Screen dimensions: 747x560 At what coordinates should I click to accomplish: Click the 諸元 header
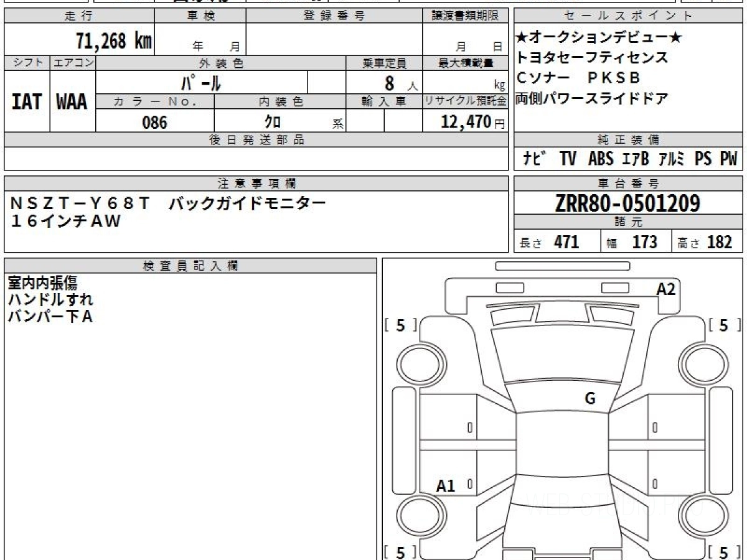pos(629,222)
